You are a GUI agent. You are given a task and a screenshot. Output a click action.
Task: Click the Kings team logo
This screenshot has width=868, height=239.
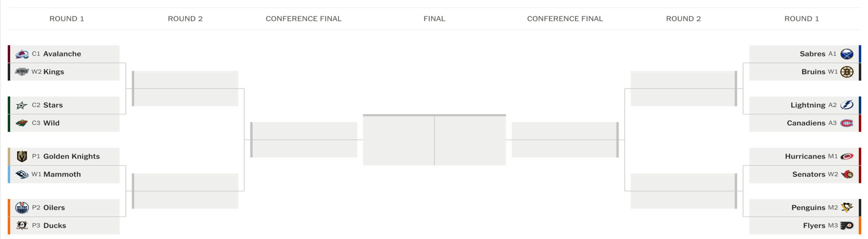(x=22, y=71)
